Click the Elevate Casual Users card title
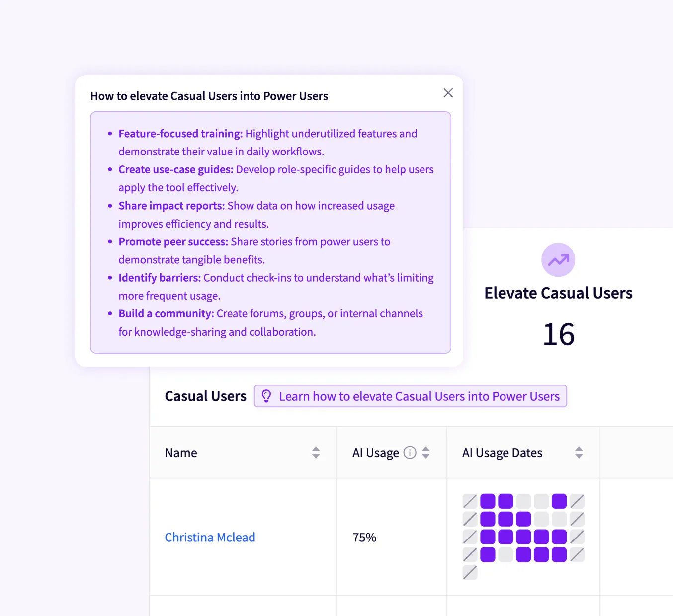This screenshot has width=673, height=616. click(x=558, y=293)
